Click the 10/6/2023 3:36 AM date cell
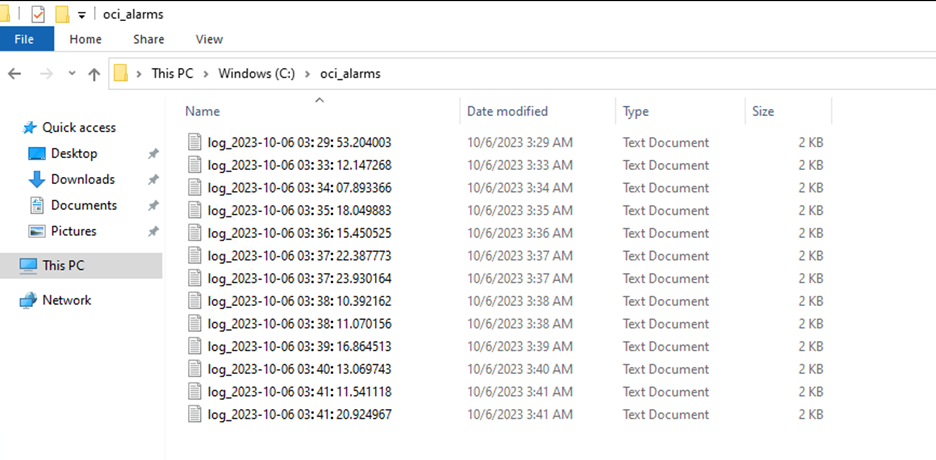This screenshot has width=936, height=460. click(519, 233)
